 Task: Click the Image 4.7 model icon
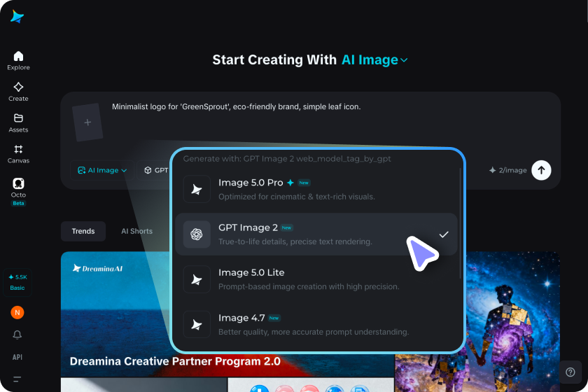(x=197, y=325)
